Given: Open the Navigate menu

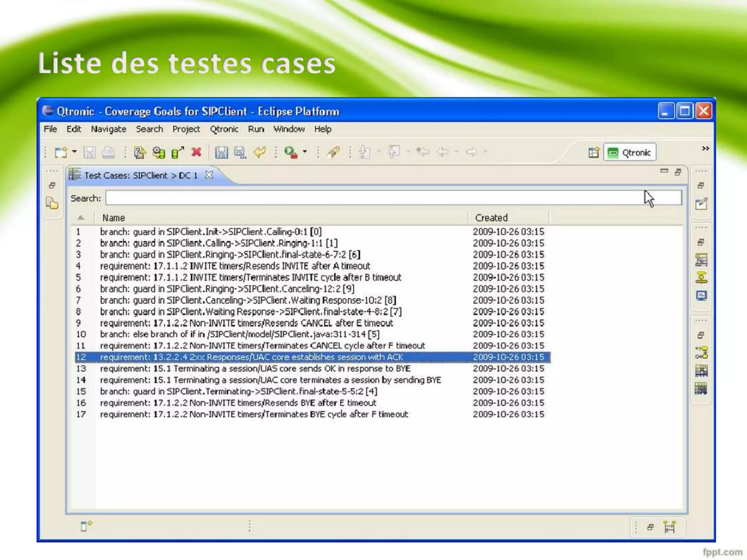Looking at the screenshot, I should [108, 129].
